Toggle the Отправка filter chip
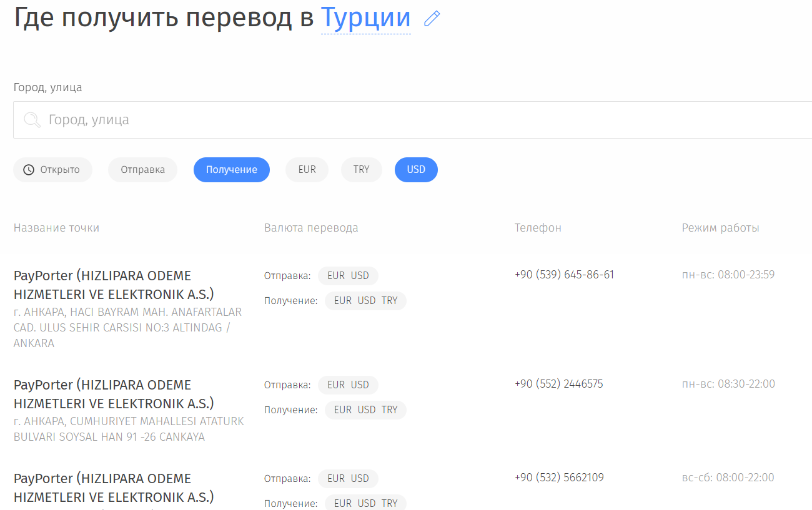This screenshot has height=510, width=812. [143, 170]
